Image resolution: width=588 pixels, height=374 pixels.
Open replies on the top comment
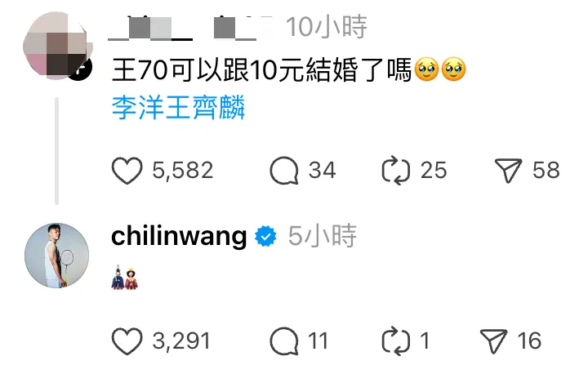click(x=284, y=171)
